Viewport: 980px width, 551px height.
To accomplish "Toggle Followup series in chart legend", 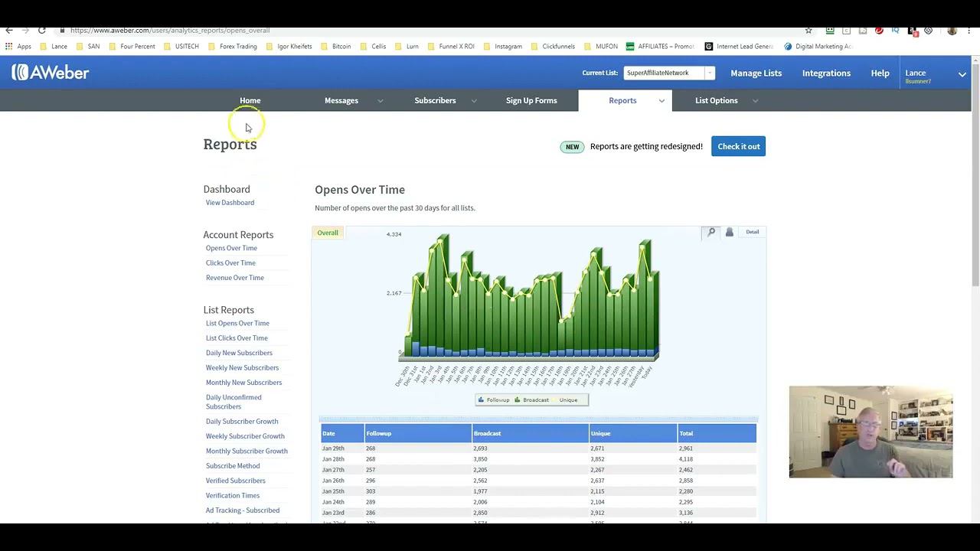I will [x=494, y=399].
